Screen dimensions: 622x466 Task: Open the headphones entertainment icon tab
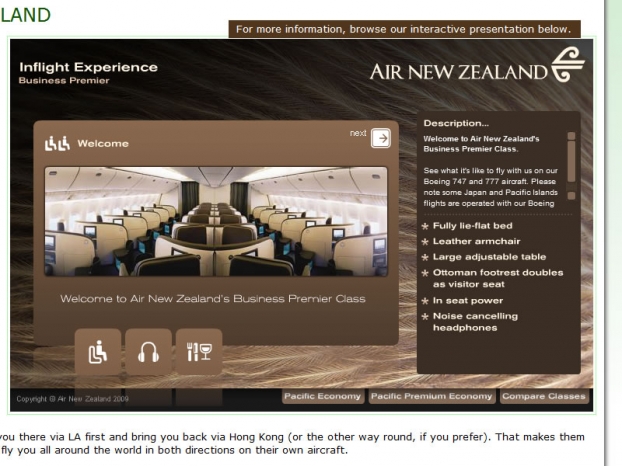(148, 352)
